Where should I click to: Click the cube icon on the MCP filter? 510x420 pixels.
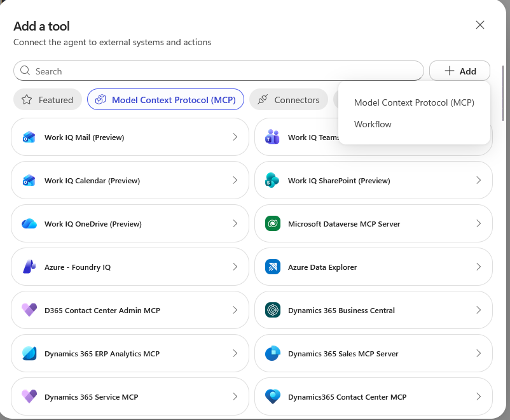100,99
